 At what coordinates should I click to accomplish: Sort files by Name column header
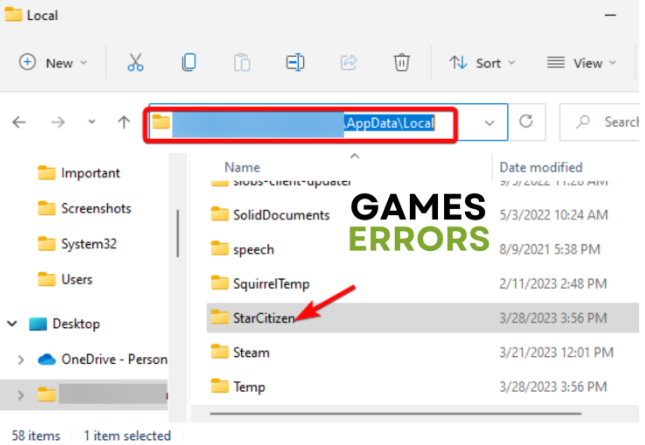tap(242, 167)
